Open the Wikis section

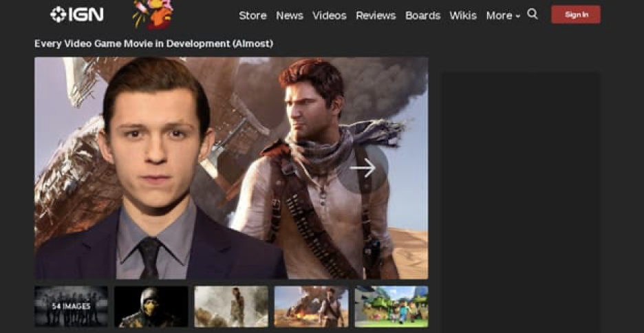pos(463,16)
